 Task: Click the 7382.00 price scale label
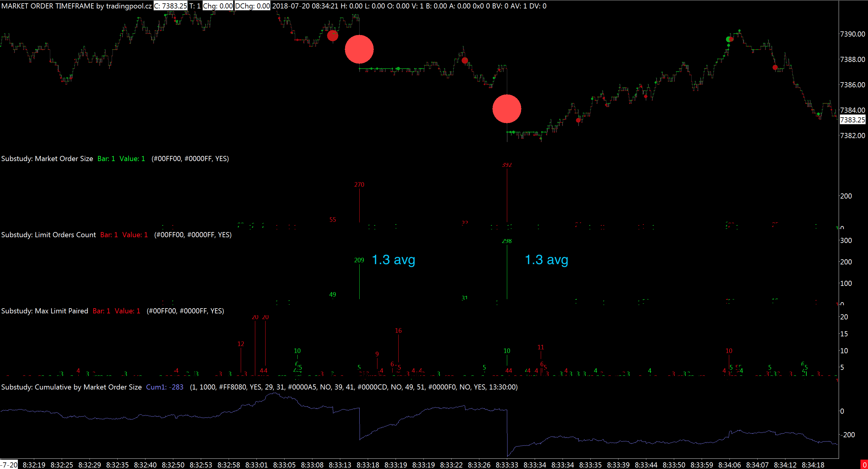pos(853,135)
